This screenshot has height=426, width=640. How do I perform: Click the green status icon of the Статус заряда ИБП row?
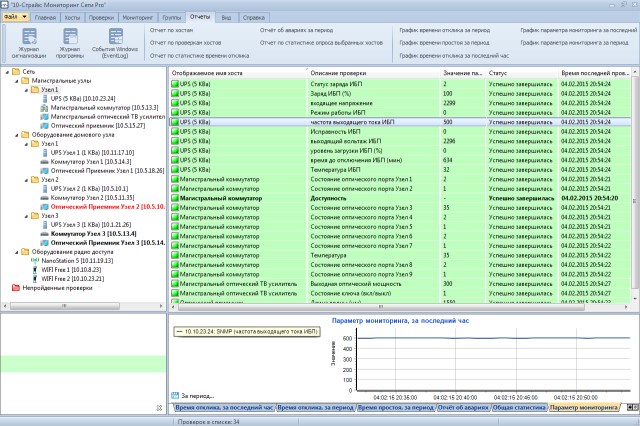(175, 84)
